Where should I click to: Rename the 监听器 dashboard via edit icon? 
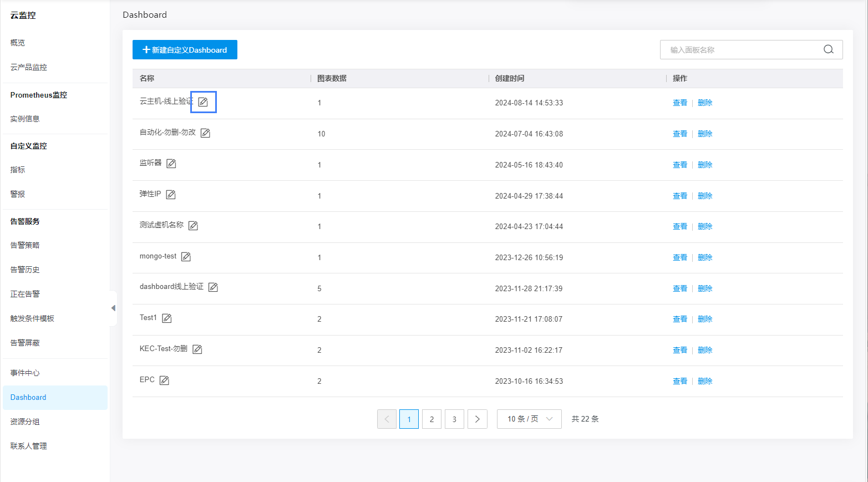tap(171, 164)
